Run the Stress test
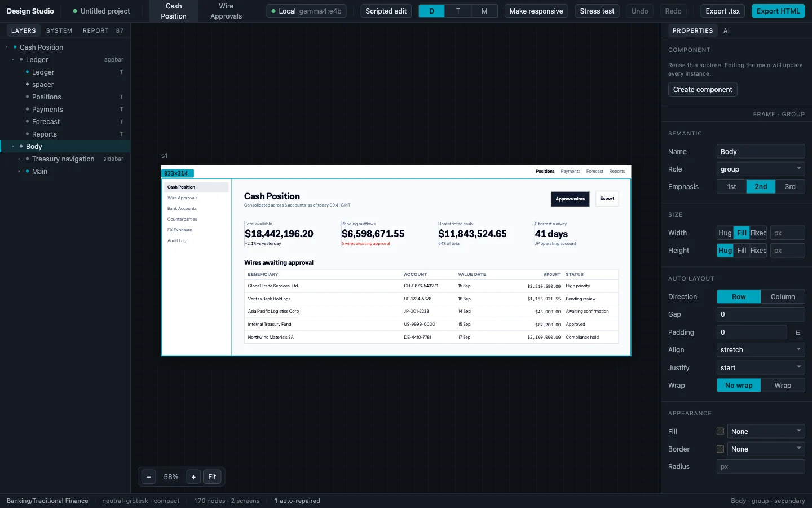This screenshot has width=812, height=508. point(597,11)
